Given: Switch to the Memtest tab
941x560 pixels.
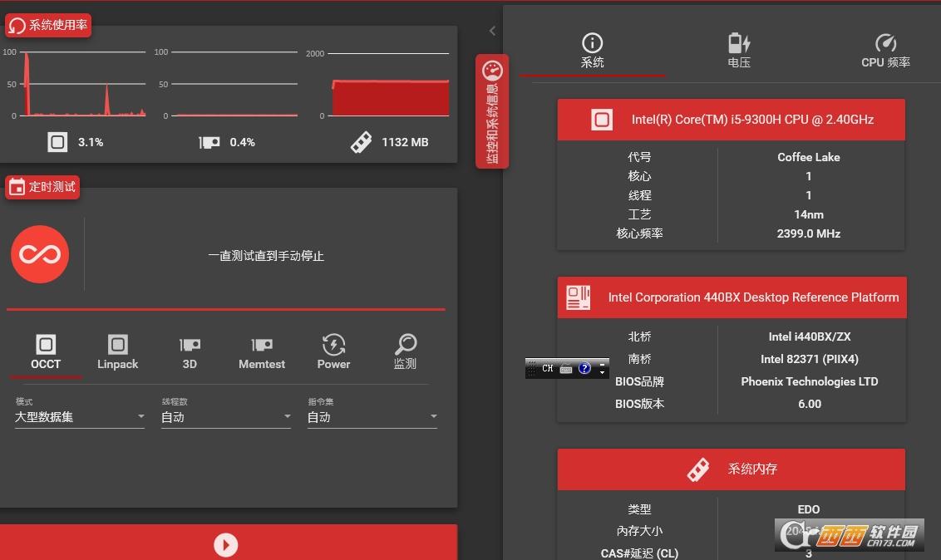Looking at the screenshot, I should (x=262, y=352).
